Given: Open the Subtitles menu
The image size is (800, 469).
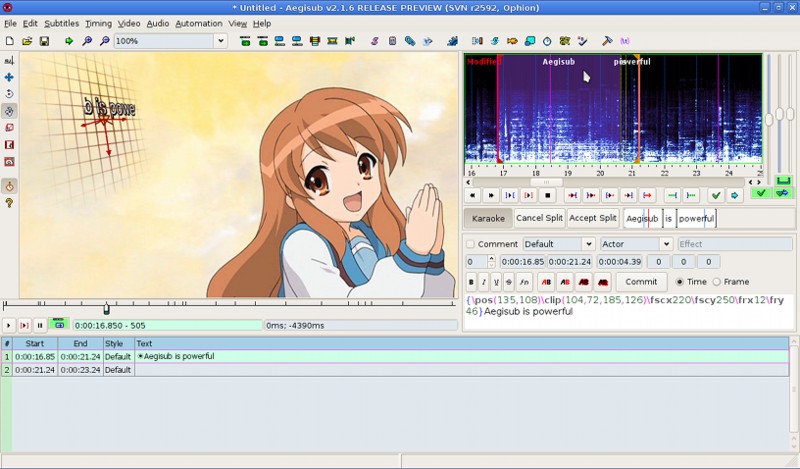Looking at the screenshot, I should click(61, 23).
